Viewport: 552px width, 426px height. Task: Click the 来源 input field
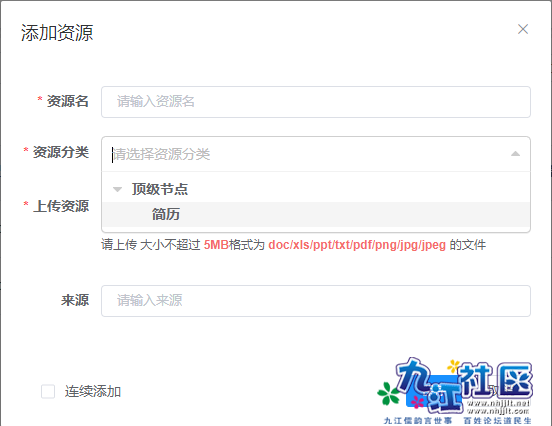coord(316,301)
